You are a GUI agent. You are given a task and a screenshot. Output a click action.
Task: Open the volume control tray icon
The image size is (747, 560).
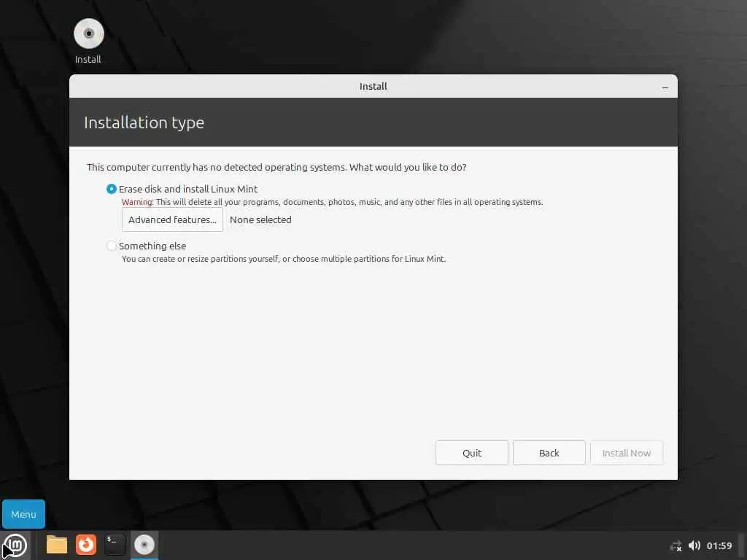click(694, 545)
